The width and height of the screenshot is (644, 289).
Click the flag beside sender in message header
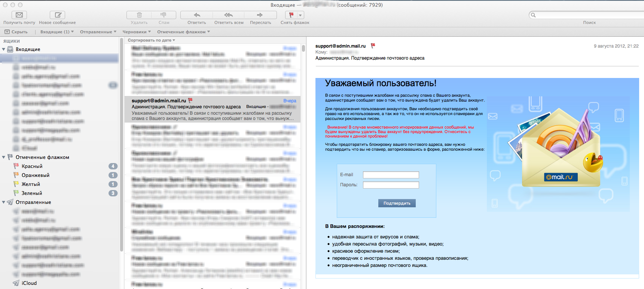tap(373, 46)
